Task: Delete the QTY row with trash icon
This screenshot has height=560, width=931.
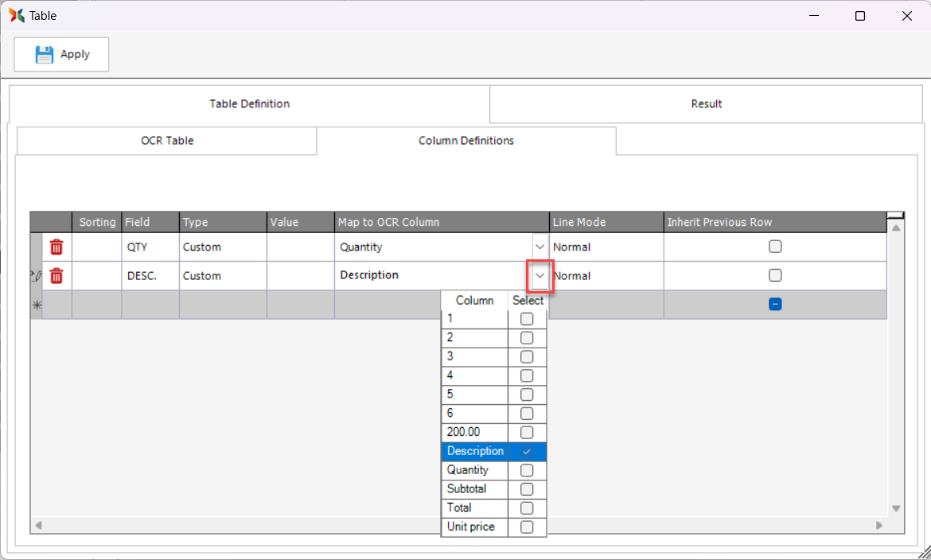Action: (x=56, y=247)
